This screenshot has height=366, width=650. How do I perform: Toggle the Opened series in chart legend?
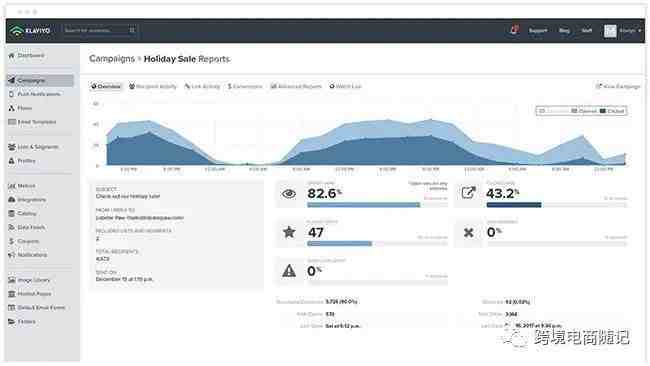click(584, 111)
